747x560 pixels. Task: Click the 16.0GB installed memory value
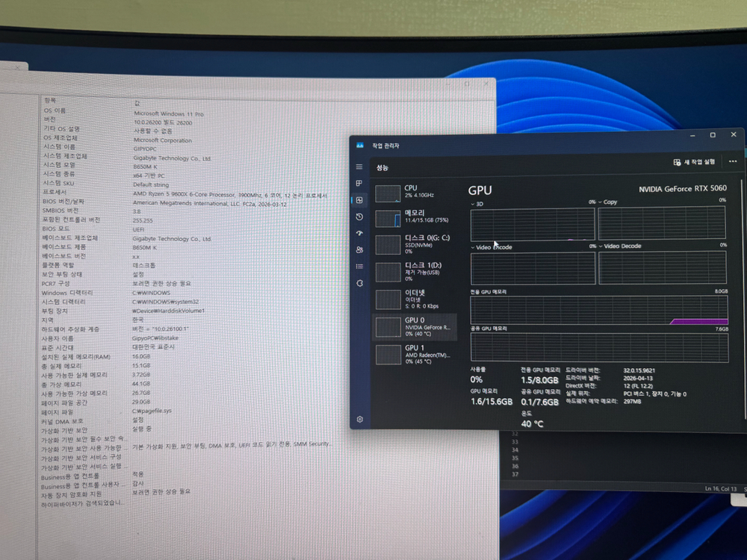click(141, 356)
